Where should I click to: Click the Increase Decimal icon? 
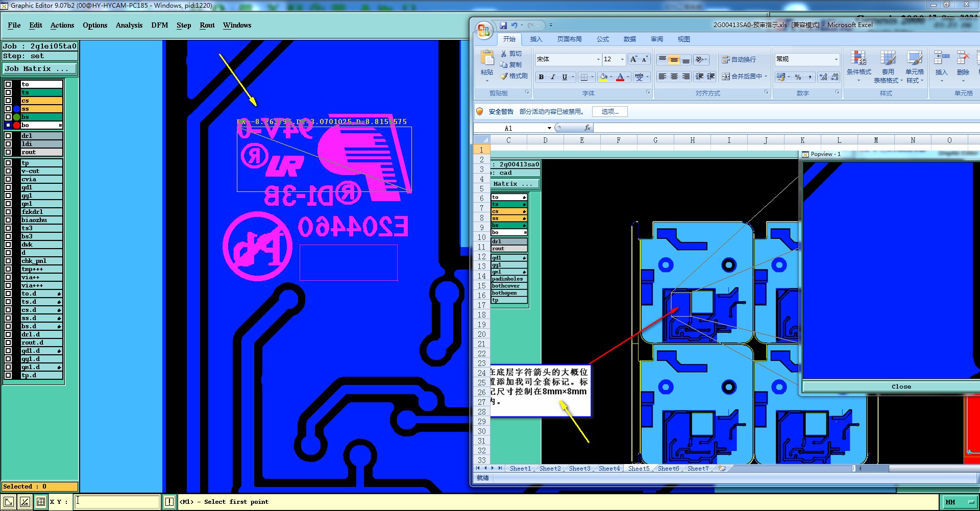[x=823, y=77]
